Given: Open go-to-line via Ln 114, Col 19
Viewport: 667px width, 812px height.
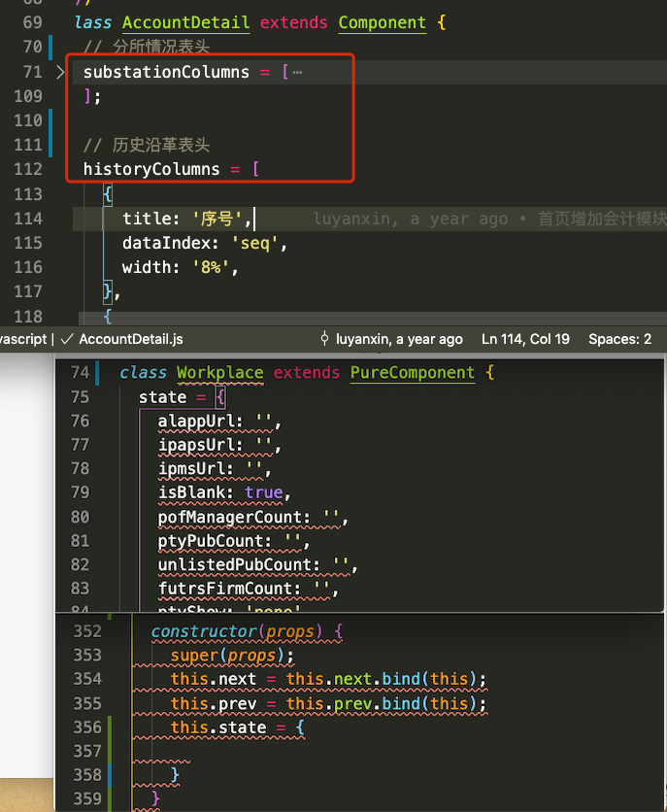Looking at the screenshot, I should (525, 339).
